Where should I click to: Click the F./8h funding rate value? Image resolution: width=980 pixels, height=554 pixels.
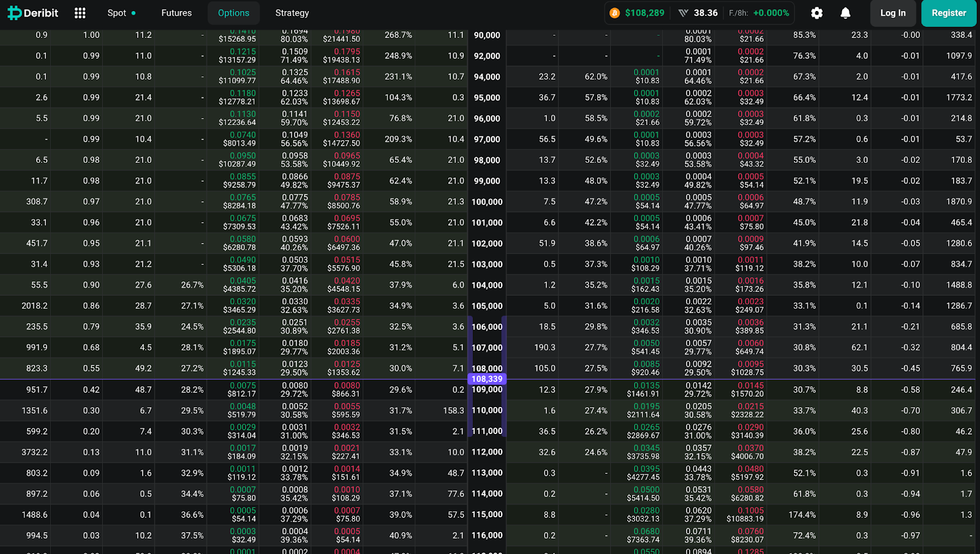pos(771,13)
